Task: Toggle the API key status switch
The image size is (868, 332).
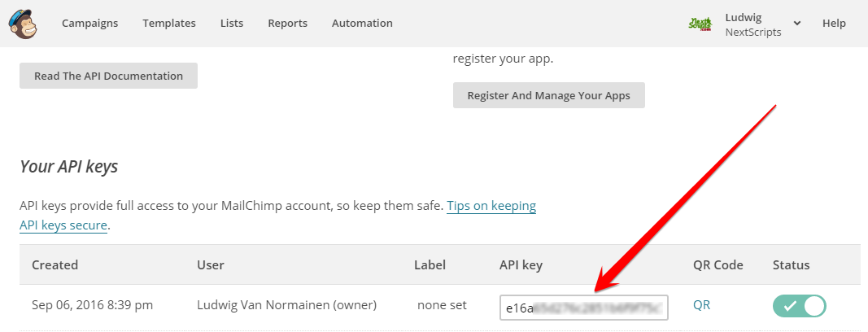Action: tap(800, 305)
